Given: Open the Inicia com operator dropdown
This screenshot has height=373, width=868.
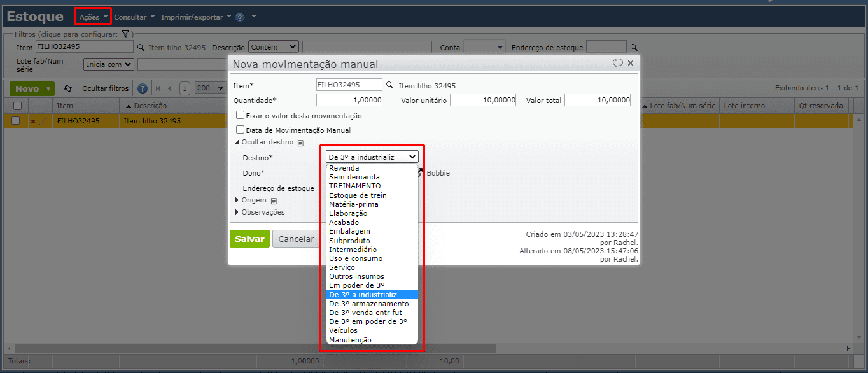Looking at the screenshot, I should (x=109, y=64).
